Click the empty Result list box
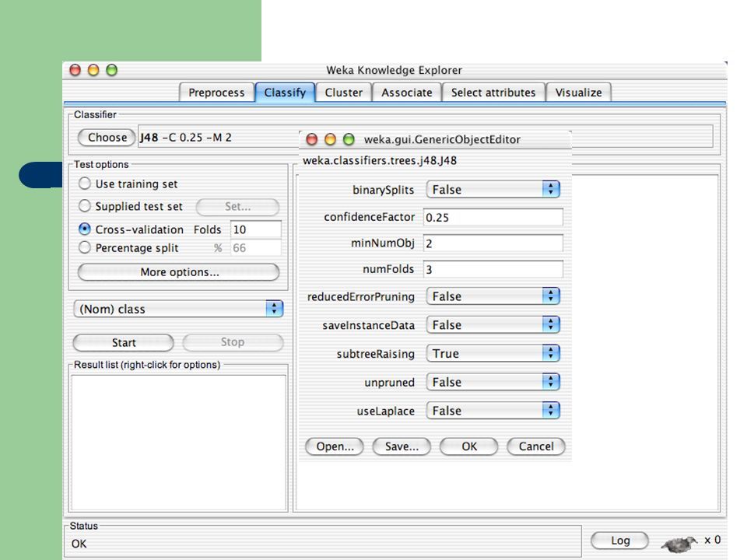This screenshot has width=747, height=560. (179, 443)
